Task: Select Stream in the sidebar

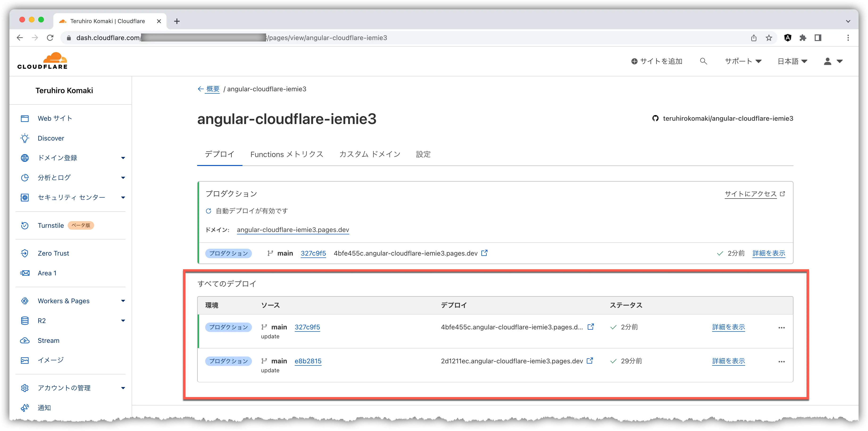Action: (x=49, y=340)
